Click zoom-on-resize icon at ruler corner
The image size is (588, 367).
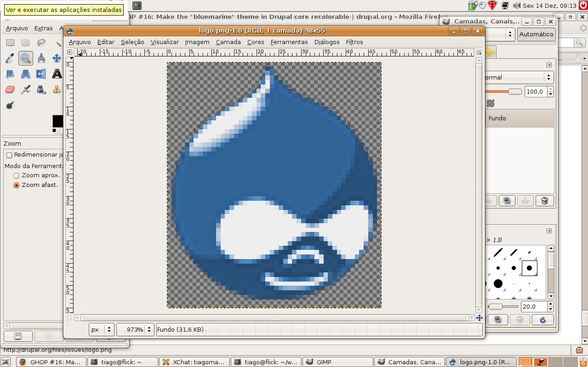pos(479,52)
